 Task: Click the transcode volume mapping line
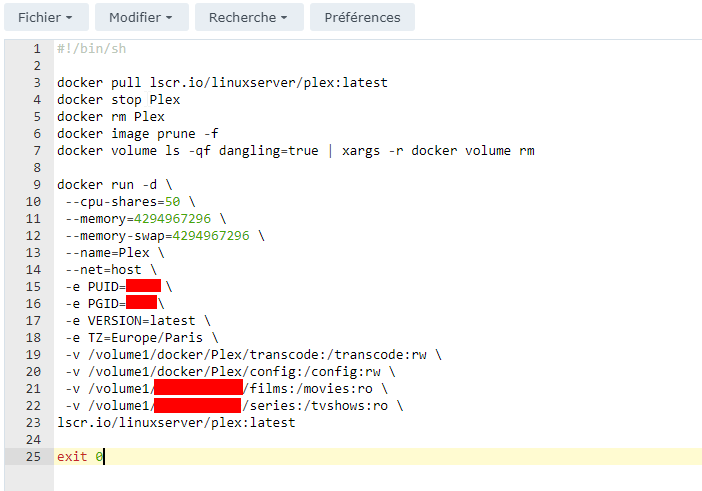tap(253, 354)
